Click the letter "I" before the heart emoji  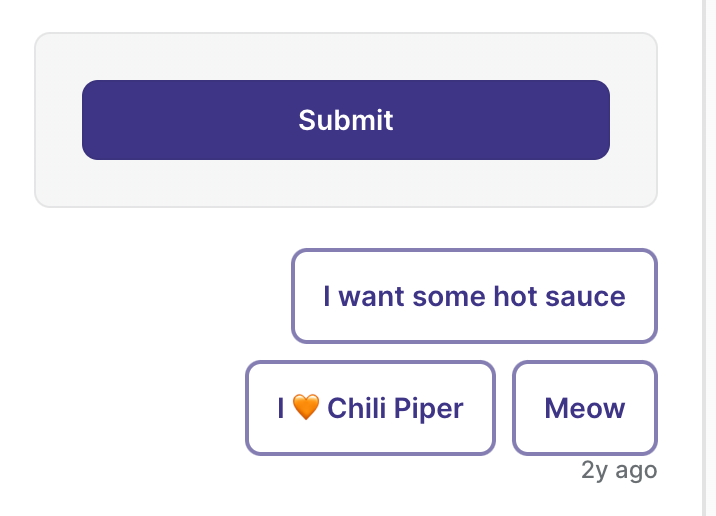tap(281, 408)
